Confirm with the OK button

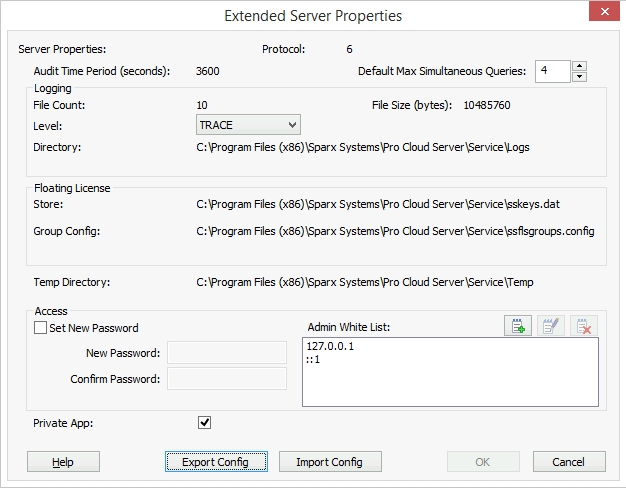point(482,462)
